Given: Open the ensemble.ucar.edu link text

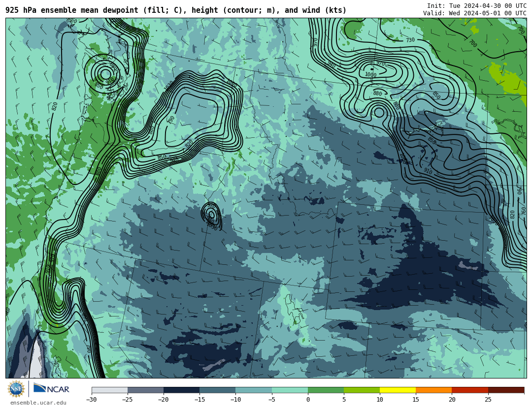Looking at the screenshot, I should click(x=38, y=403).
